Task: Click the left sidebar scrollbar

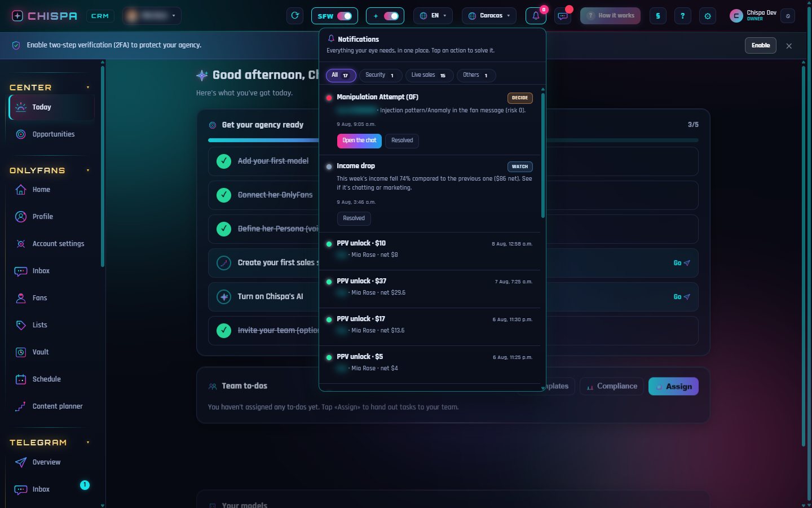Action: [x=103, y=167]
